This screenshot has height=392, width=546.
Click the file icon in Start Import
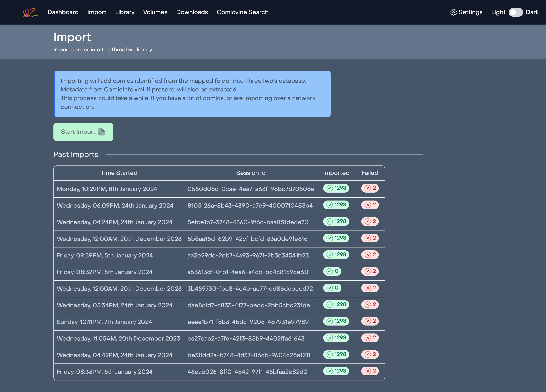[101, 132]
